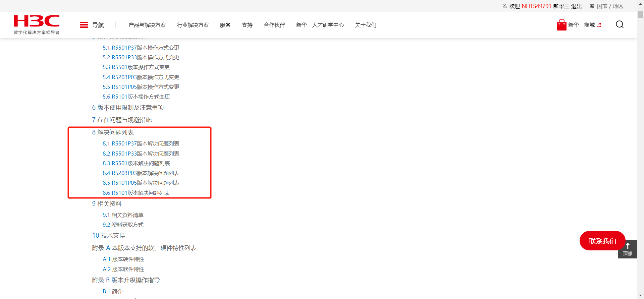The height and width of the screenshot is (299, 644).
Task: Go to 5.2 R5501P33版本操作方式变更
Action: (x=141, y=57)
